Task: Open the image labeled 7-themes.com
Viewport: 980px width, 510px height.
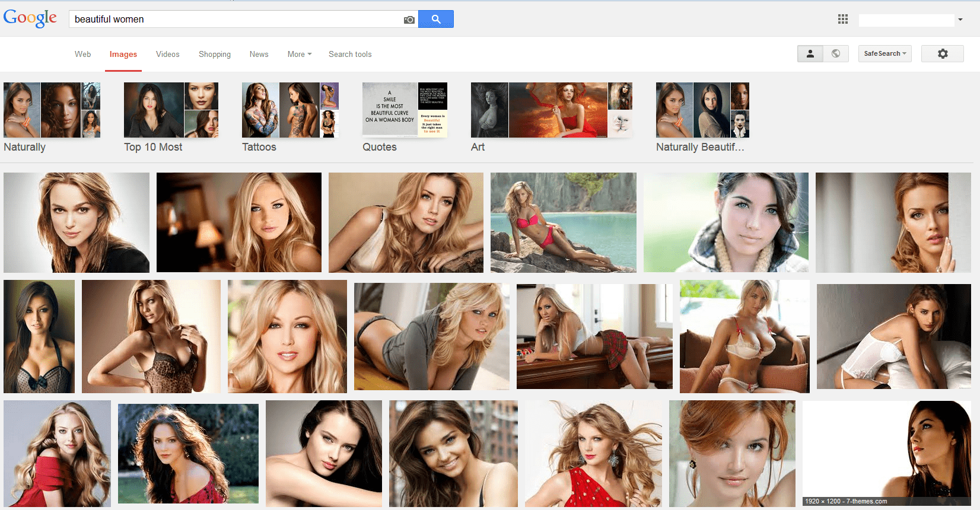Action: pyautogui.click(x=886, y=453)
